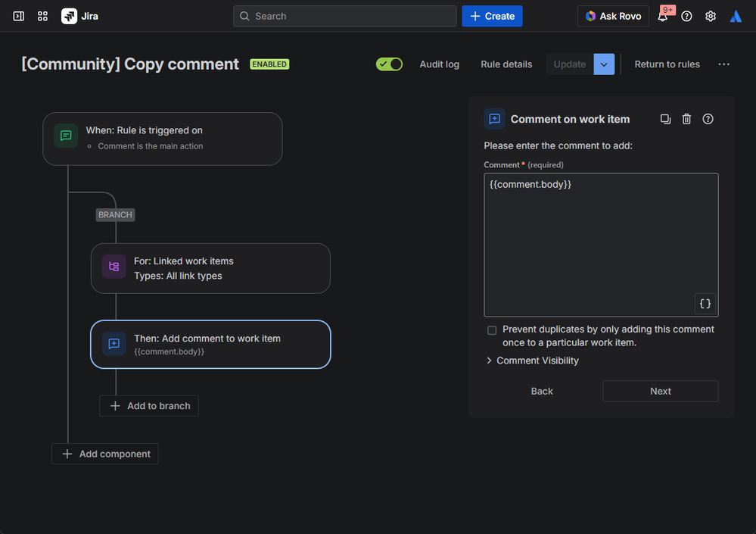756x534 pixels.
Task: Click Add to branch button
Action: point(149,406)
